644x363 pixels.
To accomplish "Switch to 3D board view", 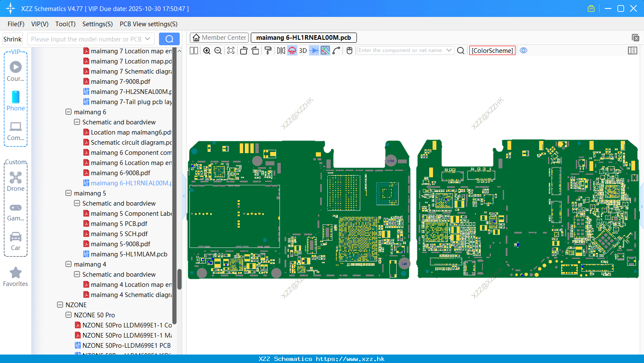I will pos(303,50).
